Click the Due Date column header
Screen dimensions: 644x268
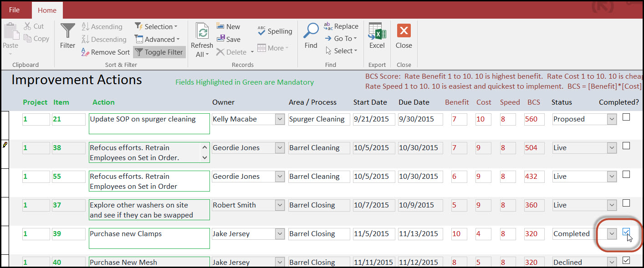pyautogui.click(x=414, y=102)
